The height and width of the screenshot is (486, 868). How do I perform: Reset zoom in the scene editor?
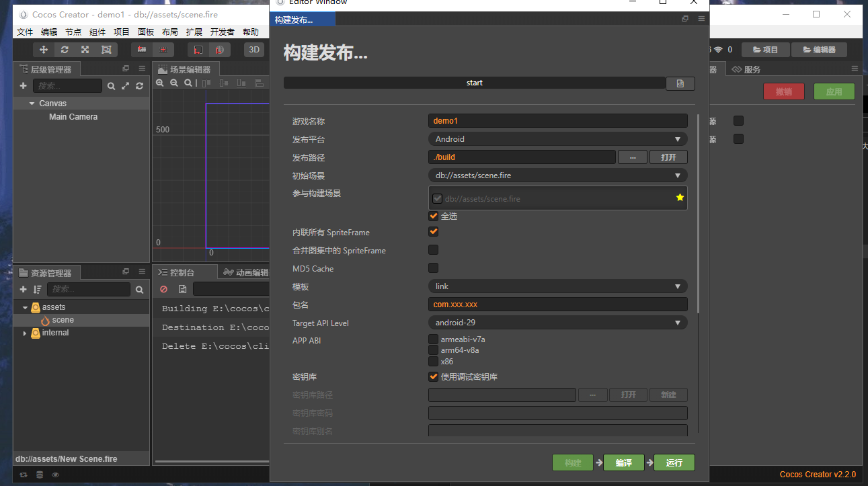[x=188, y=83]
